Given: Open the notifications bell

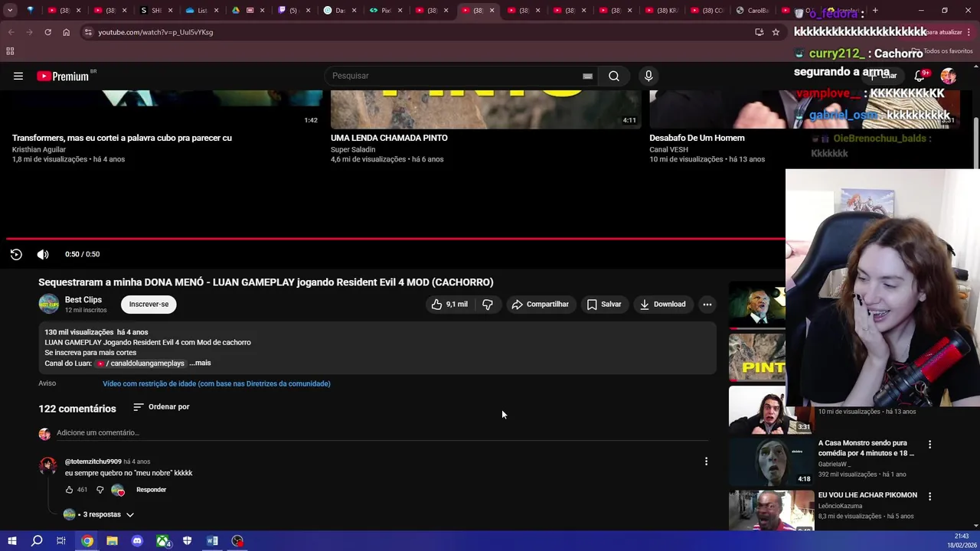Looking at the screenshot, I should click(x=920, y=76).
